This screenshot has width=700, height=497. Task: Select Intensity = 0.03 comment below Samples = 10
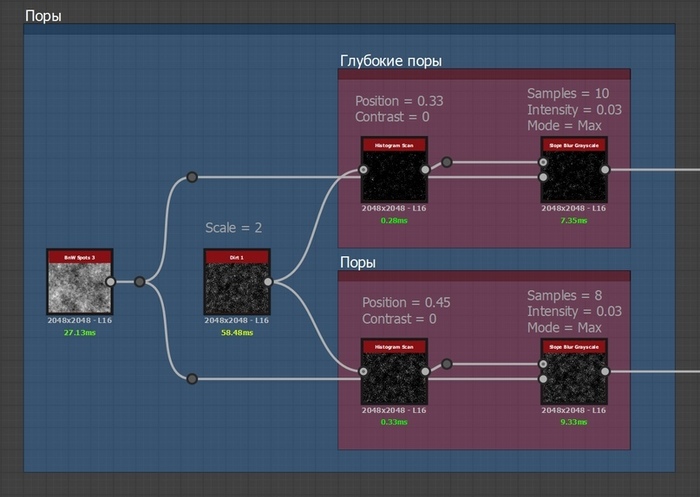[x=574, y=109]
